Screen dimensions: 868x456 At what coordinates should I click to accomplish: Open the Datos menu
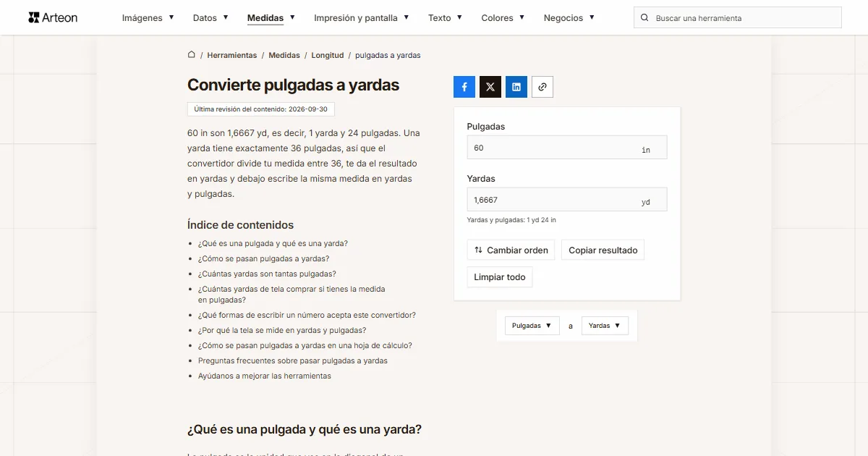point(210,17)
